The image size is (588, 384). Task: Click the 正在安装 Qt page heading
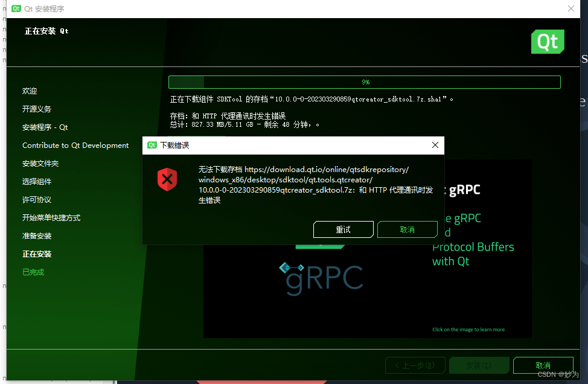tap(46, 31)
